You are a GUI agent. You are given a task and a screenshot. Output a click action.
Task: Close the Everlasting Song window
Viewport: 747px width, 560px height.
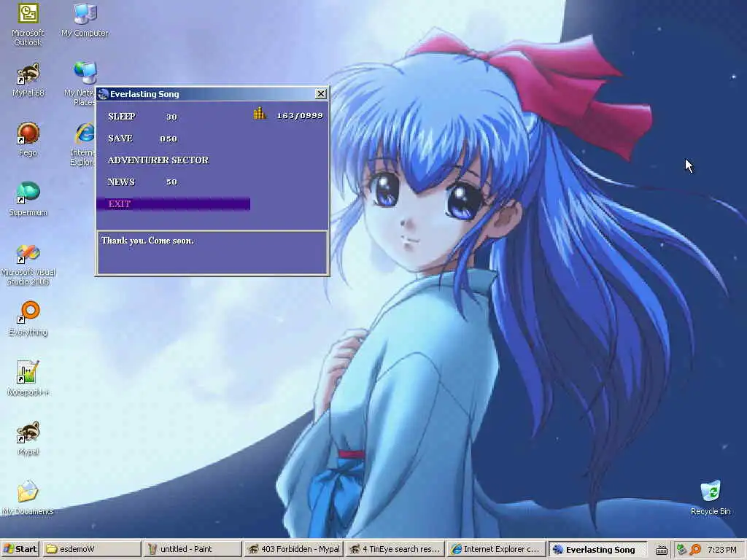click(321, 94)
